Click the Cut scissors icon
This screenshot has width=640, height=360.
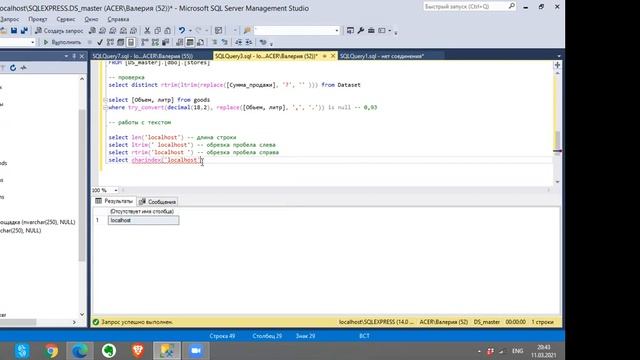[147, 31]
